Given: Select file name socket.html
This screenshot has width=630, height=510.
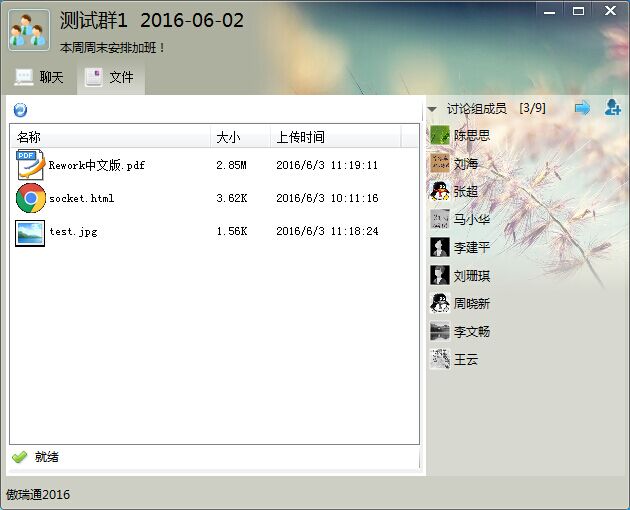Looking at the screenshot, I should [82, 198].
